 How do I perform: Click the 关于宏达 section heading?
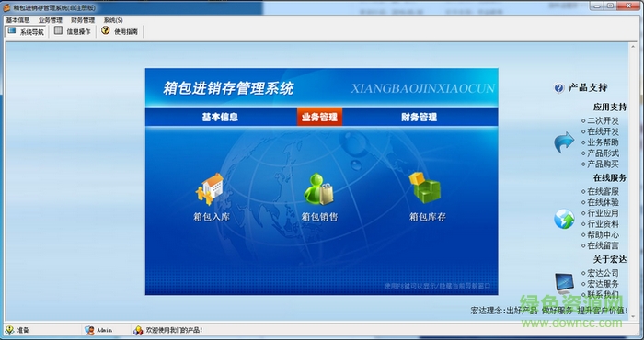click(609, 260)
